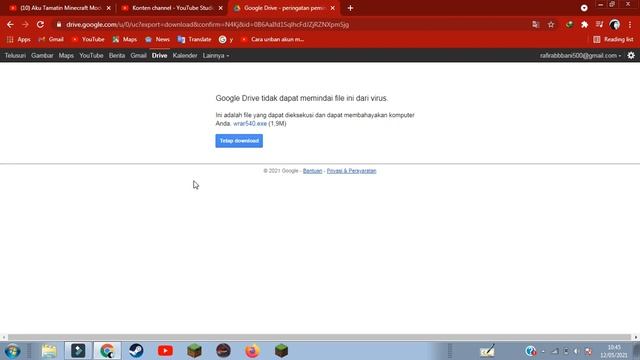This screenshot has width=640, height=360.
Task: Switch to the Aku Tamatin Minecraft tab
Action: (60, 8)
